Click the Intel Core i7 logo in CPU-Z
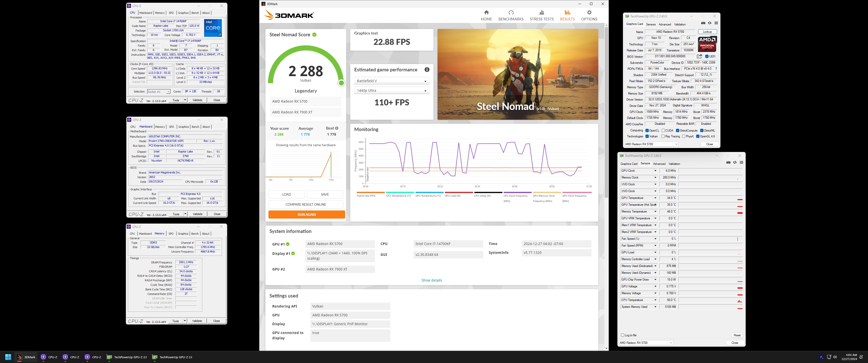 (213, 28)
